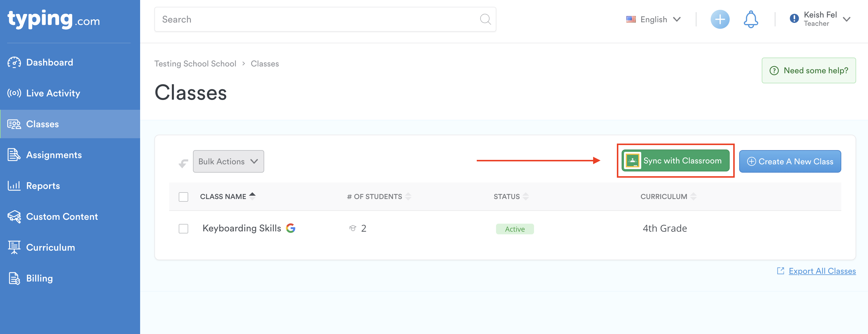Image resolution: width=868 pixels, height=334 pixels.
Task: Sort by Class Name column arrow
Action: [x=252, y=196]
